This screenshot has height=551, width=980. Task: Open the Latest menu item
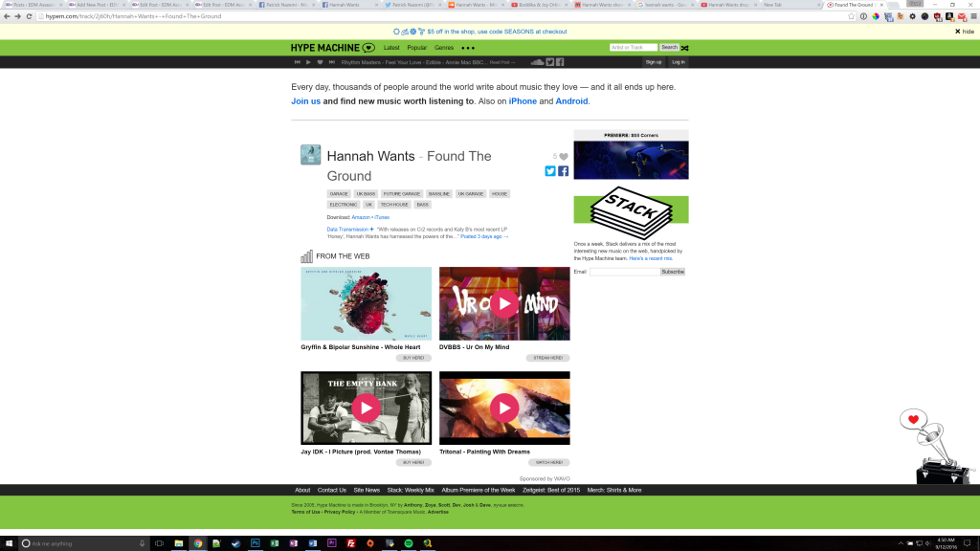point(391,48)
